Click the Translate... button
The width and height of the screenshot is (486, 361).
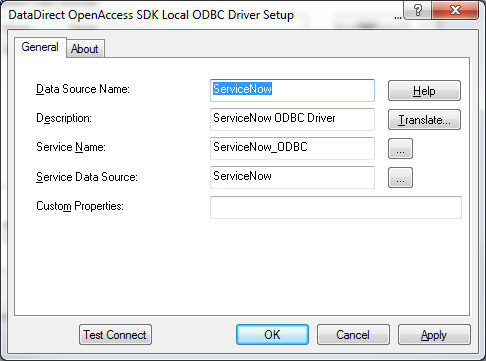[424, 119]
